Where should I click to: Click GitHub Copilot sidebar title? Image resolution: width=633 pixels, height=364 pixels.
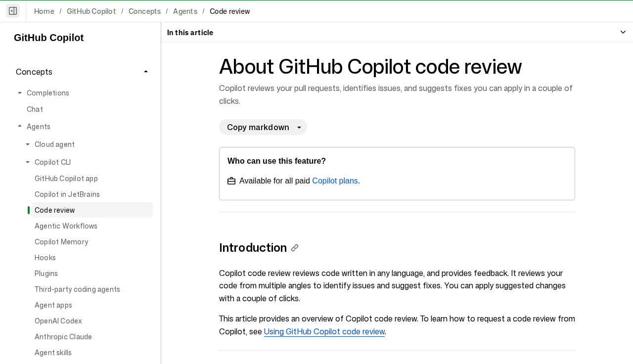tap(49, 38)
